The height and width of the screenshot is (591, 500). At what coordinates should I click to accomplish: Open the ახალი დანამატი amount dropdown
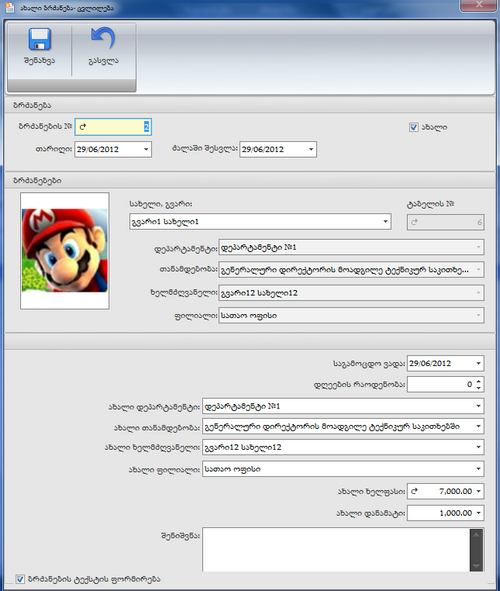[479, 513]
